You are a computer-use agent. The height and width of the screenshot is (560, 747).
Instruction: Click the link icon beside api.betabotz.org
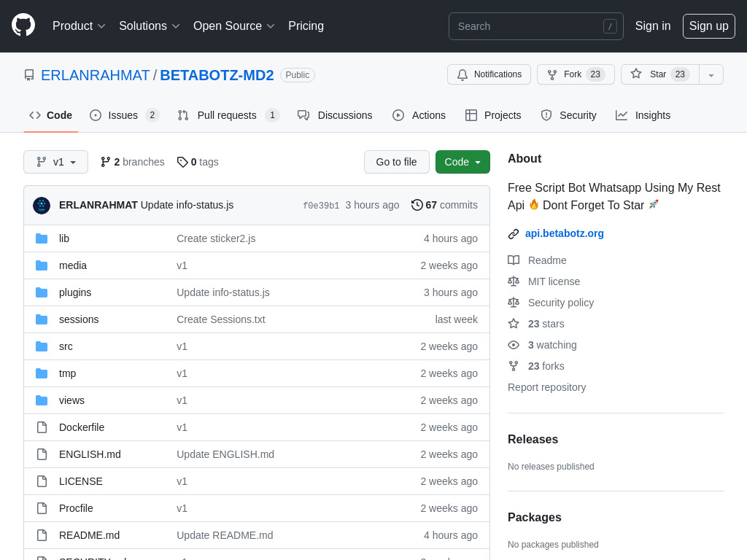click(514, 234)
